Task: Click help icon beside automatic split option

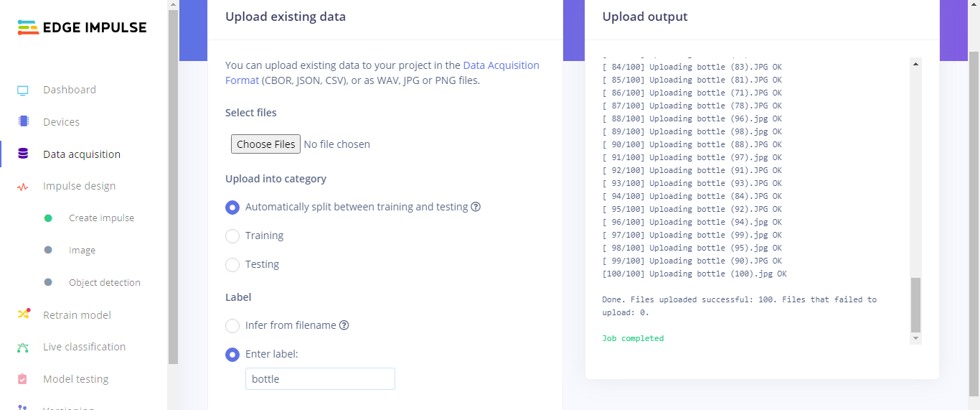Action: pyautogui.click(x=475, y=207)
